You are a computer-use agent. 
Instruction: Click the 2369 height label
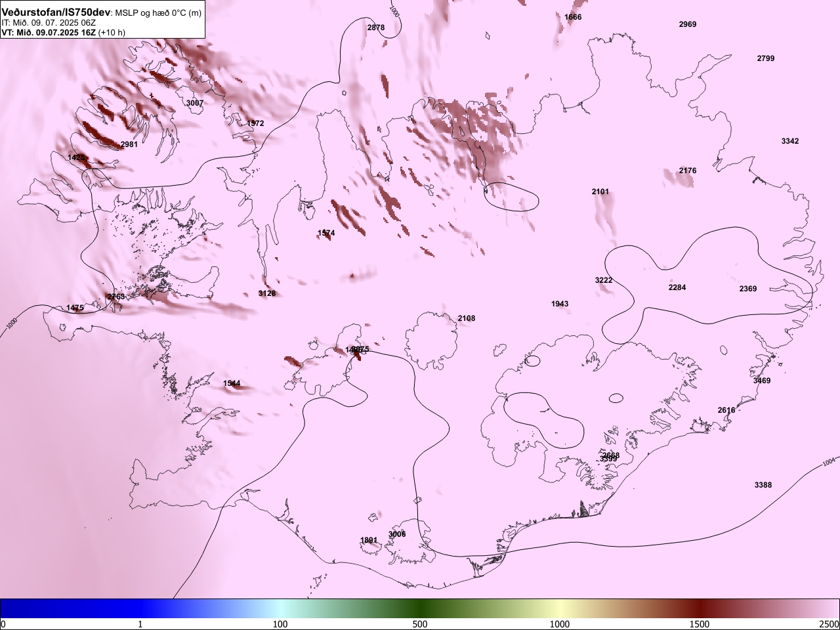[748, 289]
